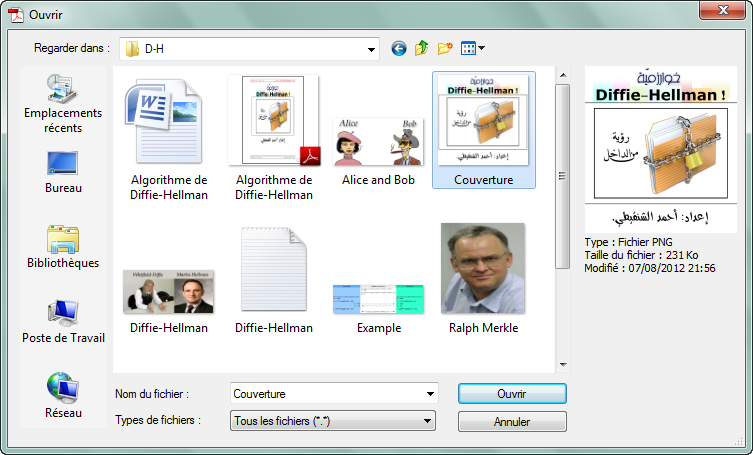Open the Types de fichiers combo box
The image size is (753, 455).
tap(333, 421)
